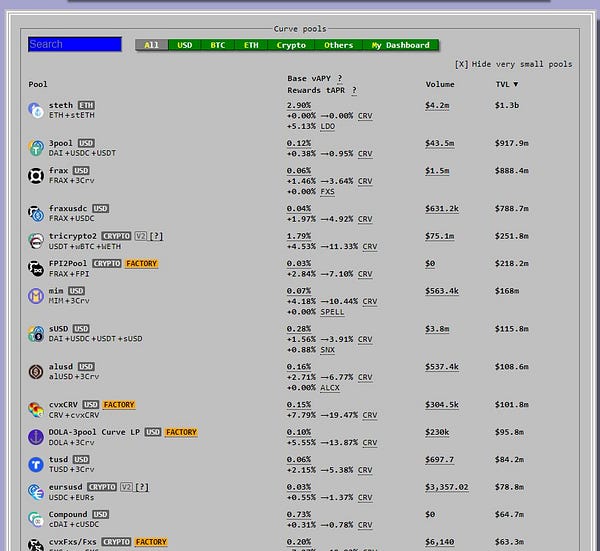Click ALCX reward link in alusd row
The width and height of the screenshot is (600, 551).
[x=330, y=388]
